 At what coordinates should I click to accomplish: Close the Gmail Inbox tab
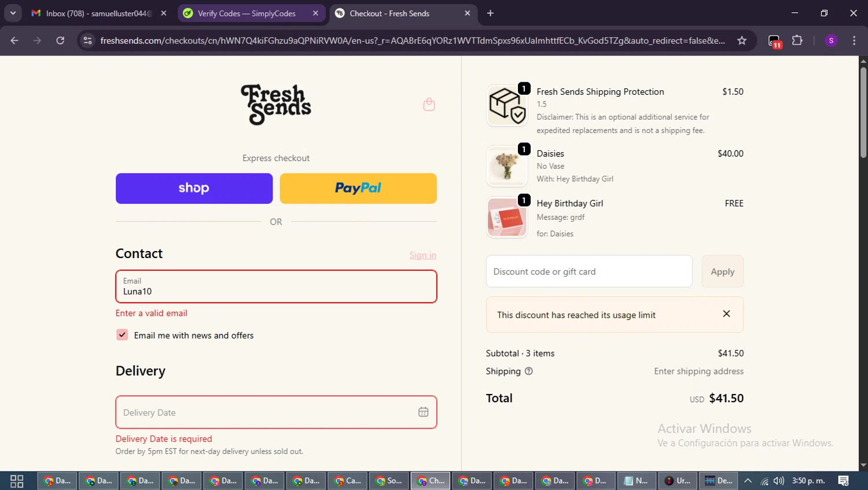click(164, 13)
